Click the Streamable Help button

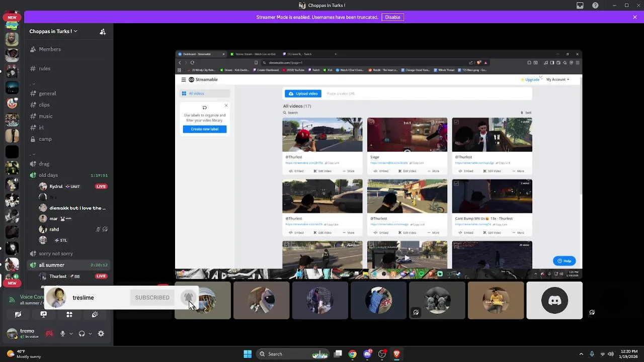coord(564,261)
